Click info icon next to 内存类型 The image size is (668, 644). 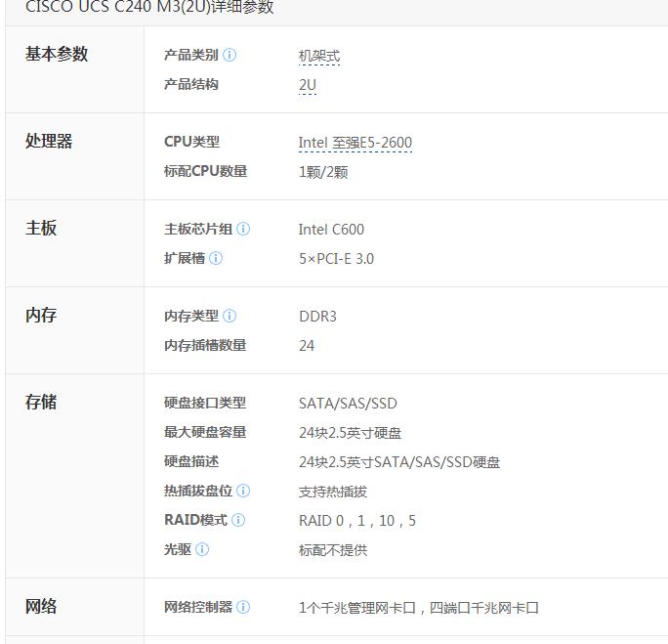[x=230, y=316]
